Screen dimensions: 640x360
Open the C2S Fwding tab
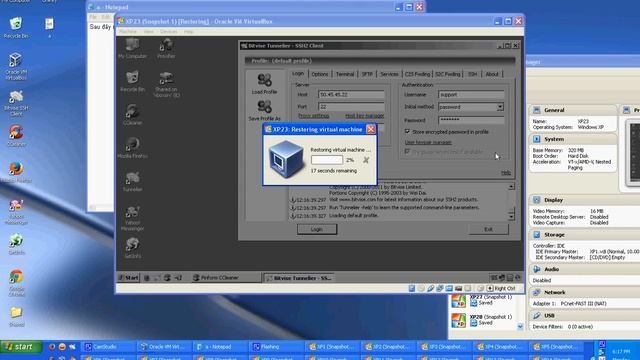(x=417, y=74)
